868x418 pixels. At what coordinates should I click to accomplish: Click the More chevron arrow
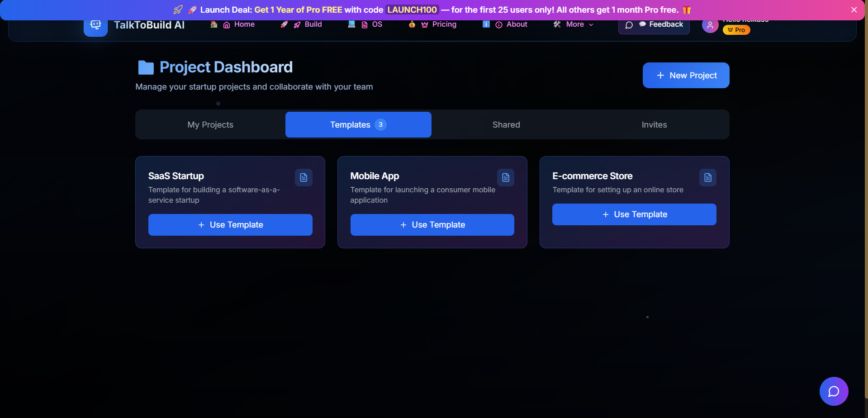point(591,25)
